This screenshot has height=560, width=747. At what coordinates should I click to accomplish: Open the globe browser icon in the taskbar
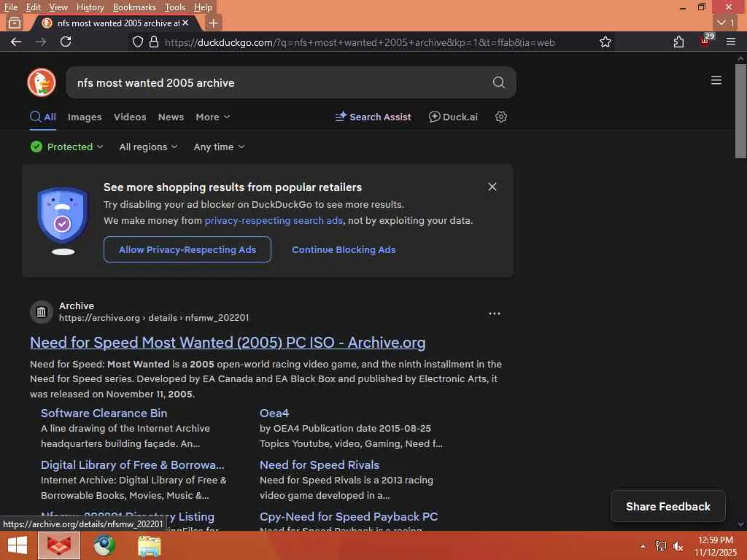pos(104,545)
